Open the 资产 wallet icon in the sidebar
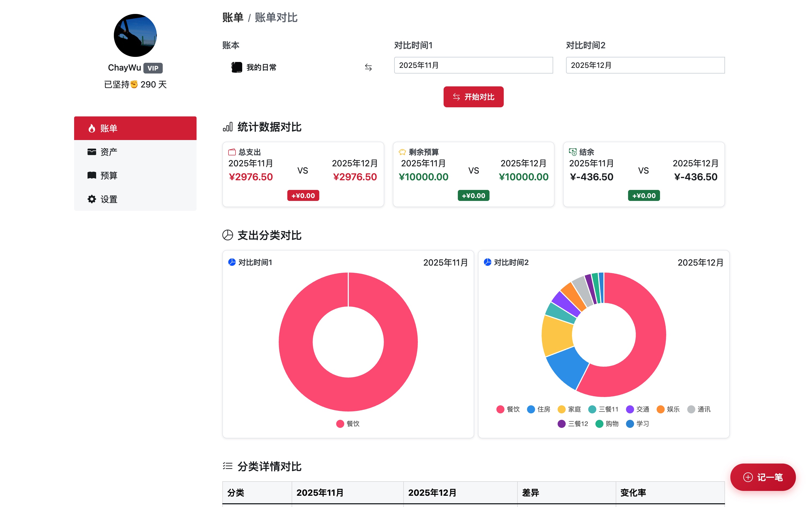The height and width of the screenshot is (507, 812). coord(91,152)
